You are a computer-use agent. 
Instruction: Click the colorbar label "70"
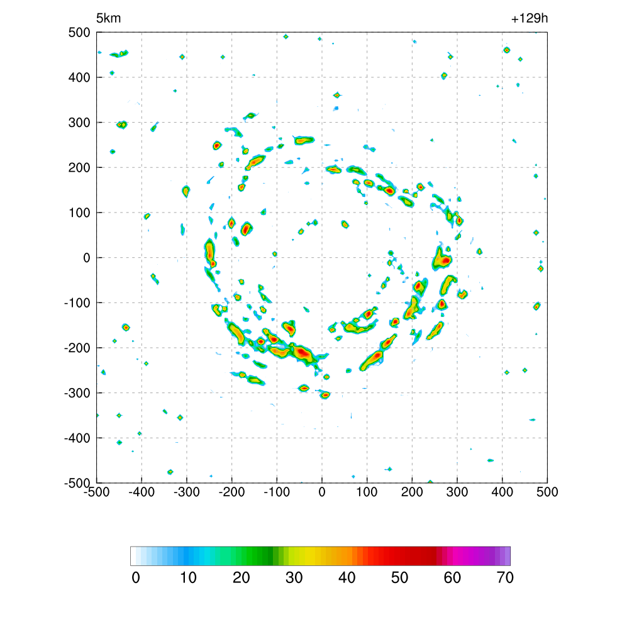[505, 578]
